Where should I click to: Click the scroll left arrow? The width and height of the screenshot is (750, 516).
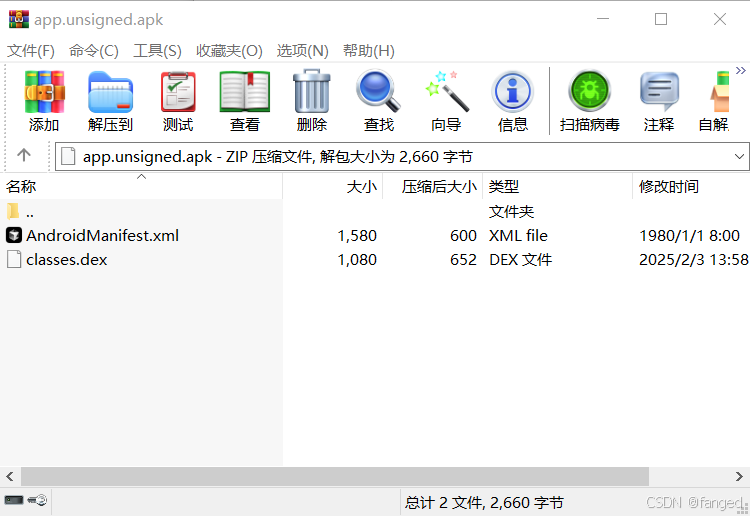click(x=10, y=476)
